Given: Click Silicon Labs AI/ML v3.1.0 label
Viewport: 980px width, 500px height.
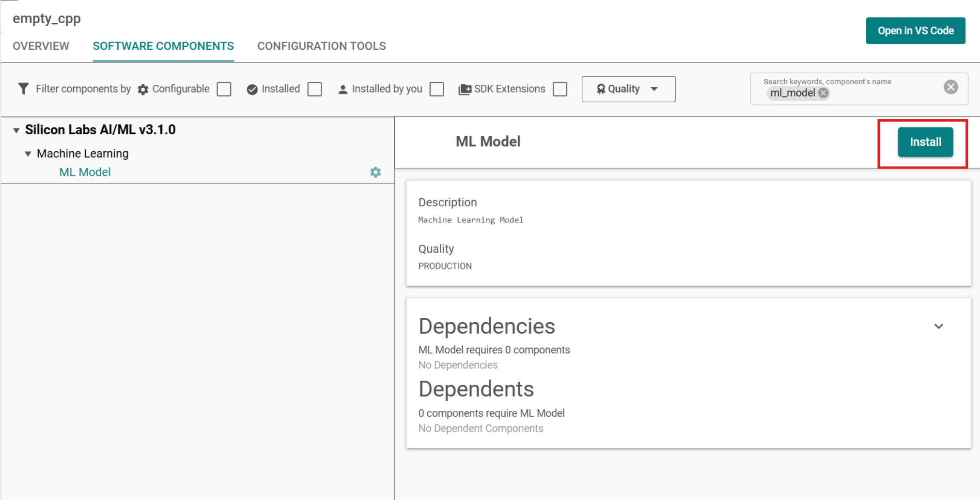Looking at the screenshot, I should coord(100,130).
